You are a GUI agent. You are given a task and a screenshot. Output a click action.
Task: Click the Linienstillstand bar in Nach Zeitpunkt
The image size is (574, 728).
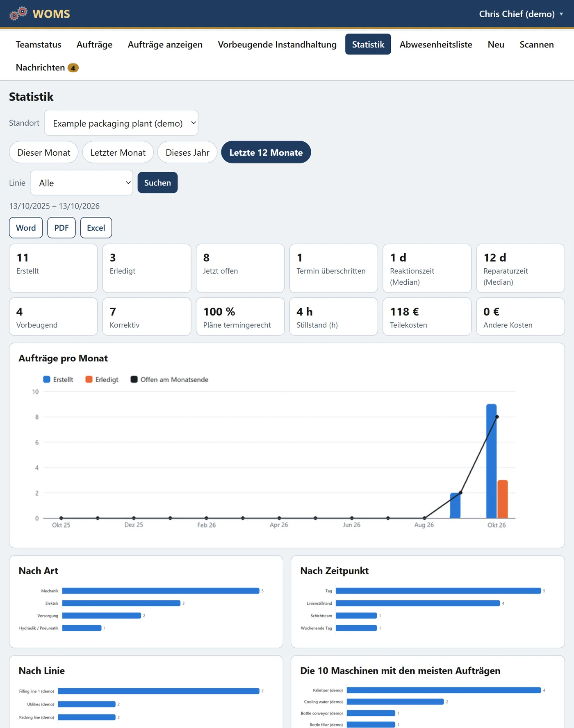pyautogui.click(x=418, y=603)
